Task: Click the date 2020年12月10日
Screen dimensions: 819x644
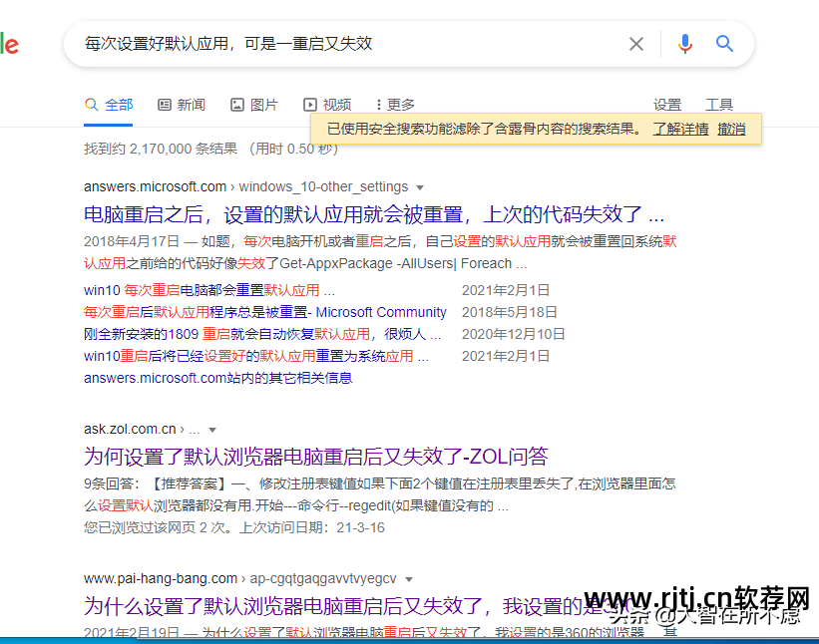Action: click(x=514, y=334)
